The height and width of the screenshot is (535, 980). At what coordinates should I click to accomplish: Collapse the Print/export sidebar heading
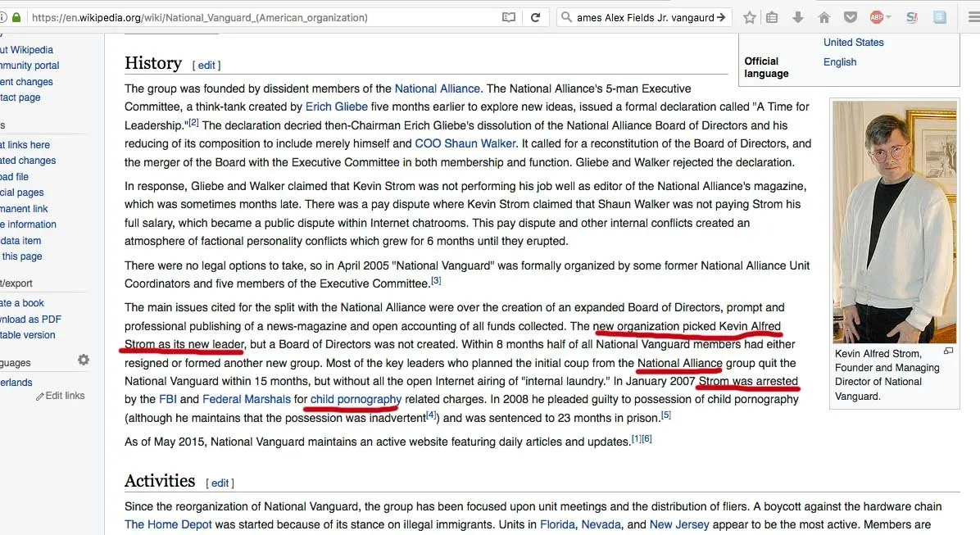click(16, 283)
